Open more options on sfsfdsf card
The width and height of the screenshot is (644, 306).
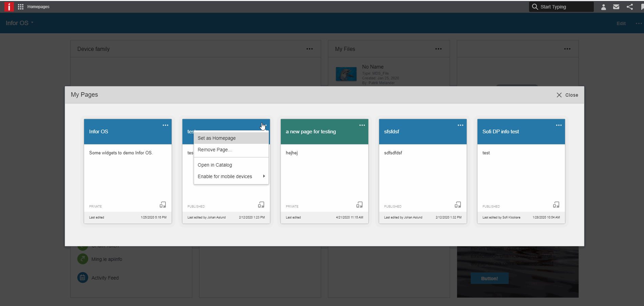point(461,125)
